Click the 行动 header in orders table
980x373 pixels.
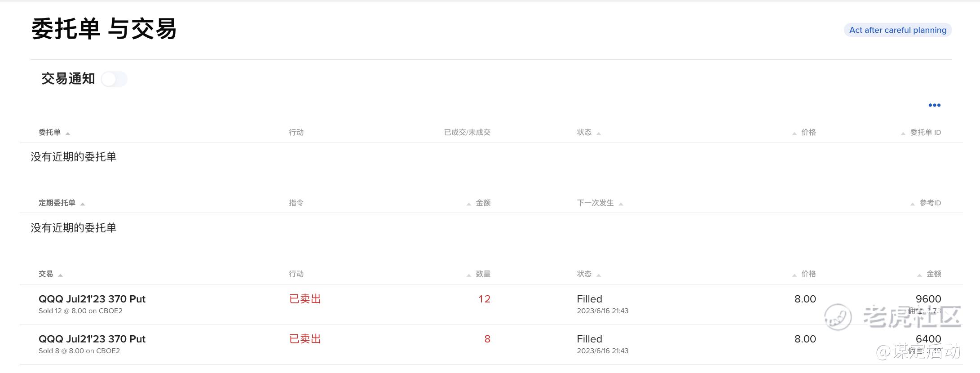coord(296,132)
